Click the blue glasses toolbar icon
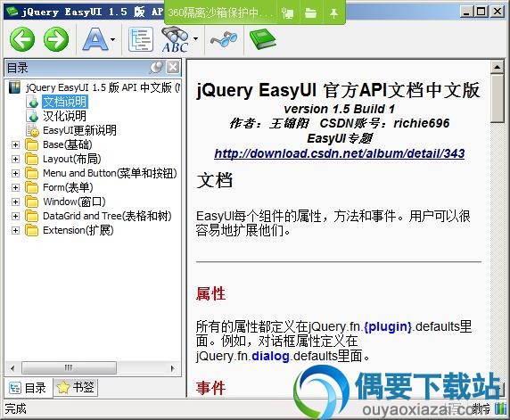The height and width of the screenshot is (420, 510). [224, 39]
